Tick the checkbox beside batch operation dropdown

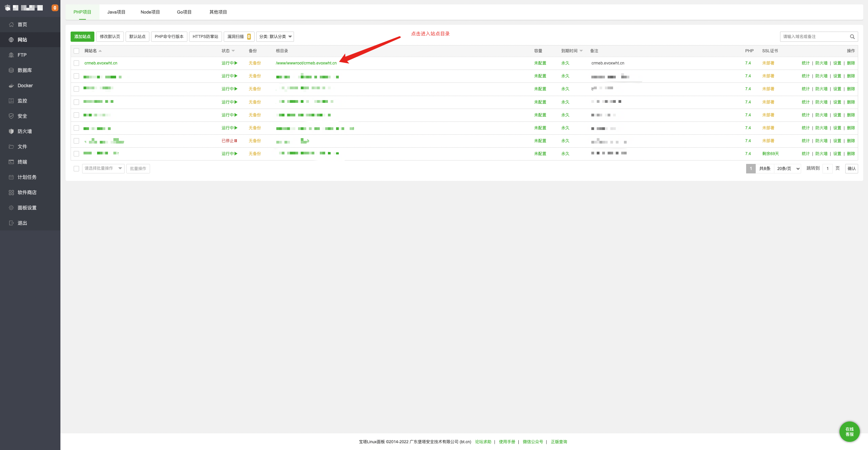(x=76, y=169)
